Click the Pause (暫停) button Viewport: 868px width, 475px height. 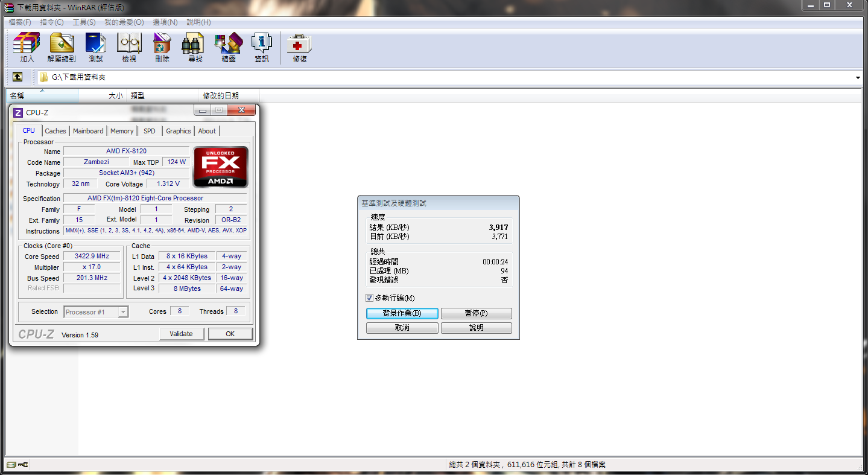tap(477, 314)
